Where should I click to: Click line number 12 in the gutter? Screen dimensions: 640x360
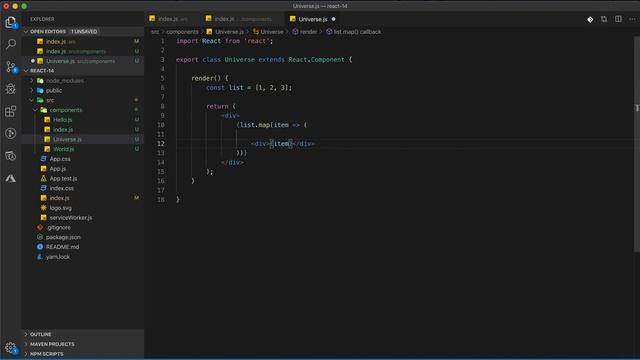coord(161,144)
